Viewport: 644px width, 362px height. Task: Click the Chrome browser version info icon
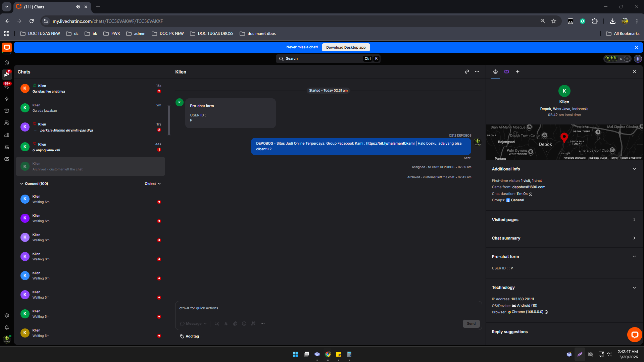(546, 312)
